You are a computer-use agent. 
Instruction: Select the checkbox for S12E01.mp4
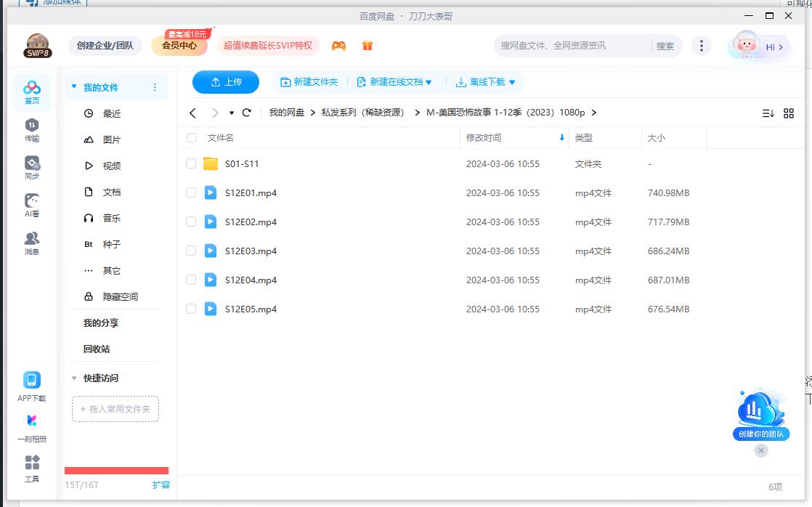(x=191, y=192)
